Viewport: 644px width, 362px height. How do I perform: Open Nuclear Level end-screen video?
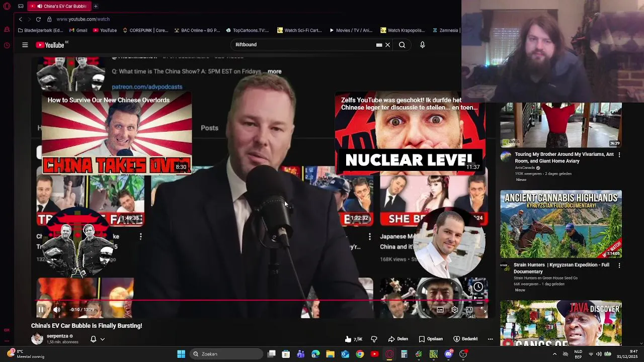[410, 133]
